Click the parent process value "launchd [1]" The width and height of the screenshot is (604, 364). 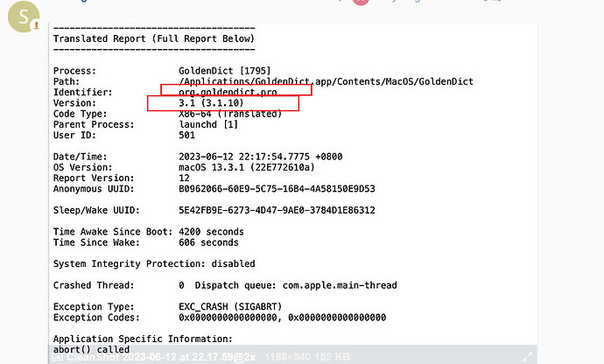pos(208,124)
